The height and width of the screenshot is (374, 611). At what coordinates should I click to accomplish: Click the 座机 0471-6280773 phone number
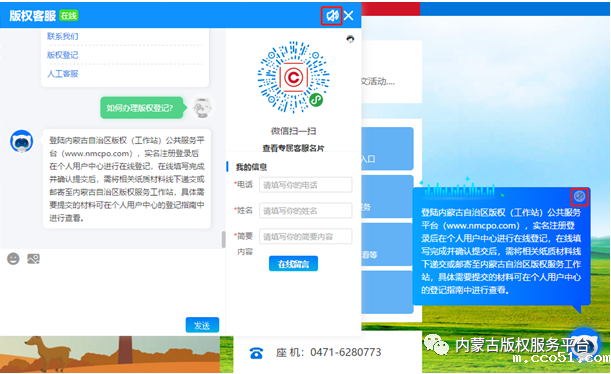(328, 352)
